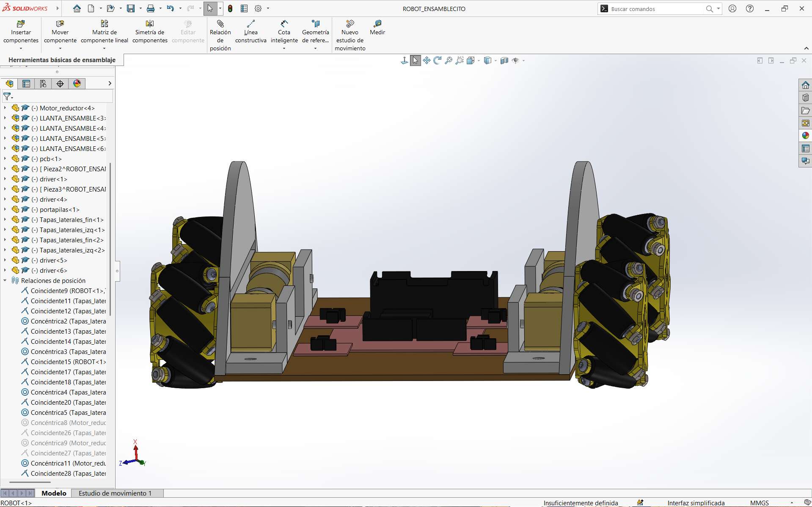
Task: Open the Appearances color ball in task pane
Action: [x=805, y=136]
